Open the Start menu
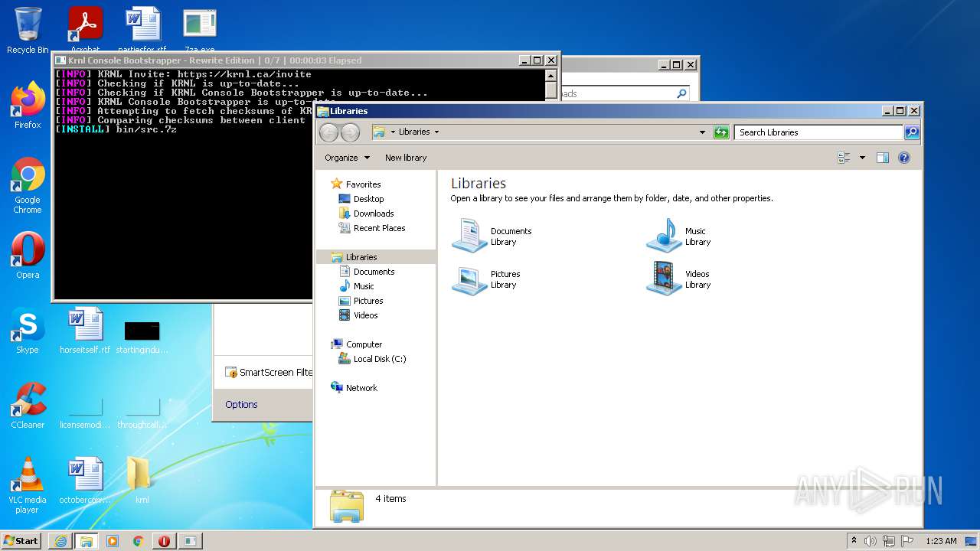980x551 pixels. pos(21,540)
